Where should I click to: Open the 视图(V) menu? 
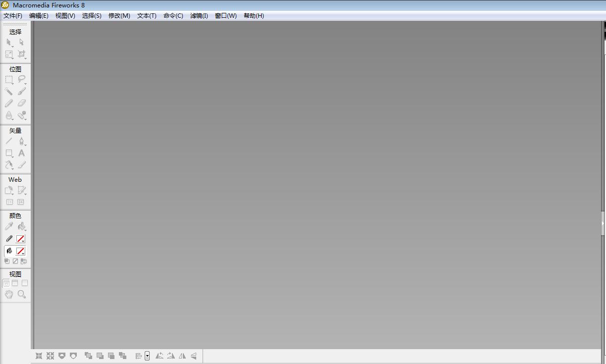65,16
